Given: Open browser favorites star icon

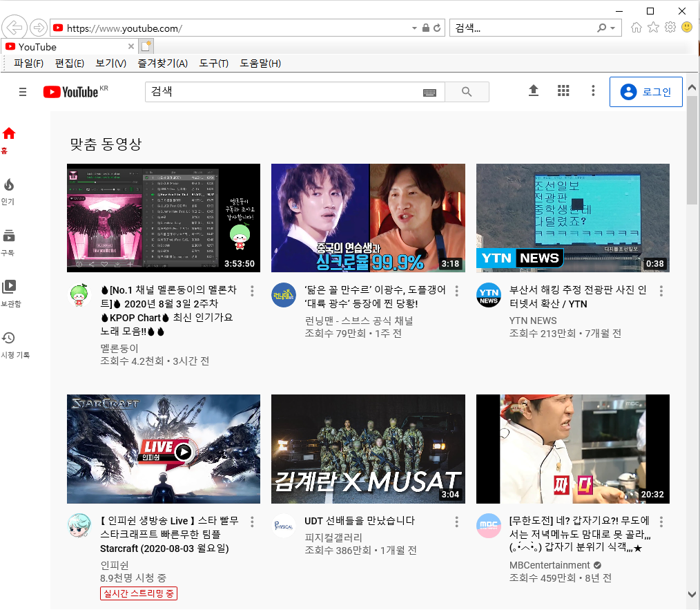Looking at the screenshot, I should tap(653, 28).
